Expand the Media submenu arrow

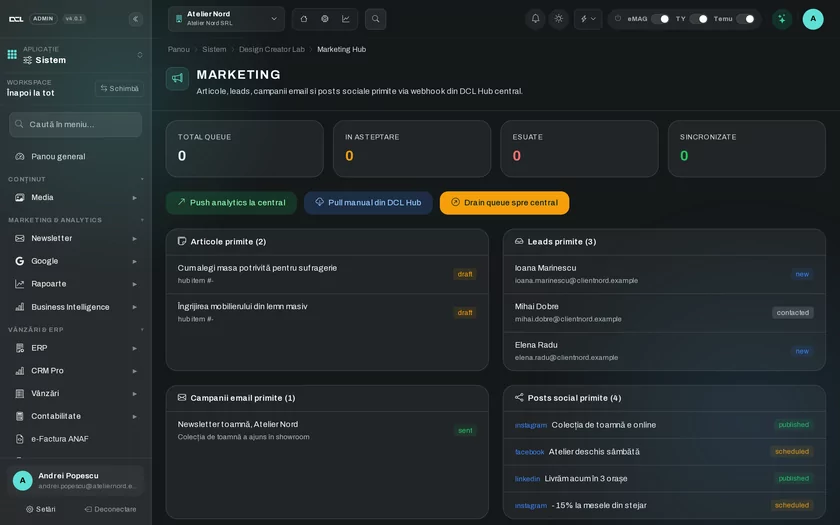pyautogui.click(x=134, y=198)
